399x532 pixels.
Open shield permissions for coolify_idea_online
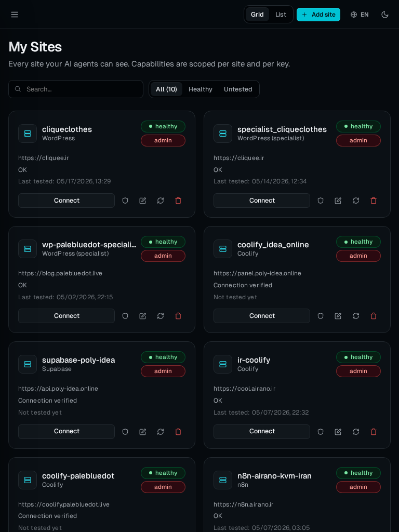point(321,316)
